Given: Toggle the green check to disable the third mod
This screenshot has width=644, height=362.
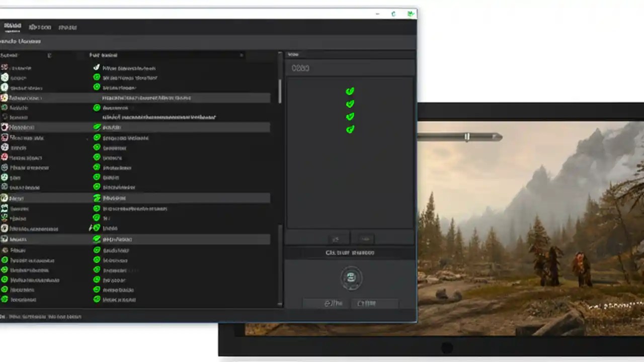Looking at the screenshot, I should pyautogui.click(x=96, y=87).
